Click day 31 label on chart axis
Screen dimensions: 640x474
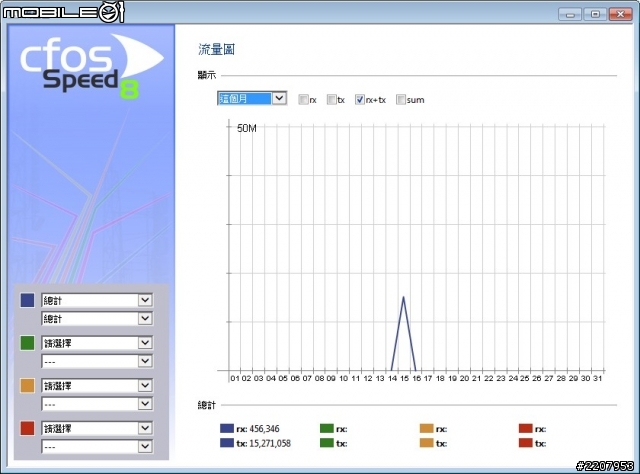pyautogui.click(x=598, y=378)
